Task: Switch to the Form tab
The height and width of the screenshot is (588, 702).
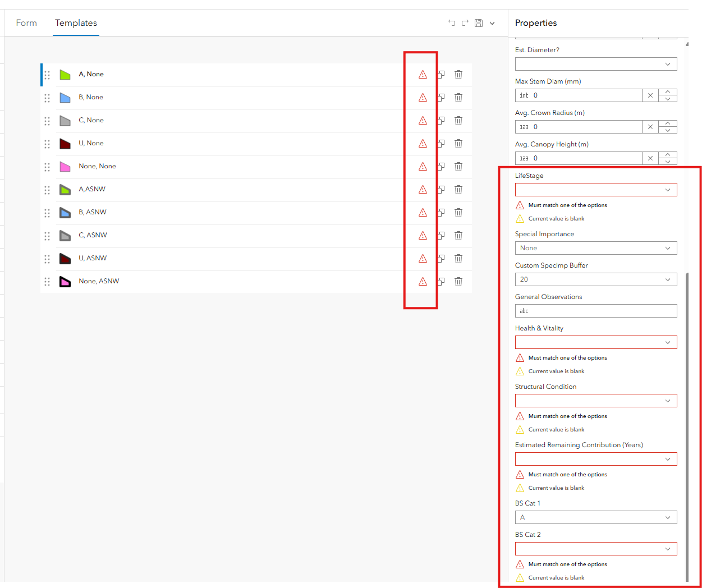Action: (26, 23)
